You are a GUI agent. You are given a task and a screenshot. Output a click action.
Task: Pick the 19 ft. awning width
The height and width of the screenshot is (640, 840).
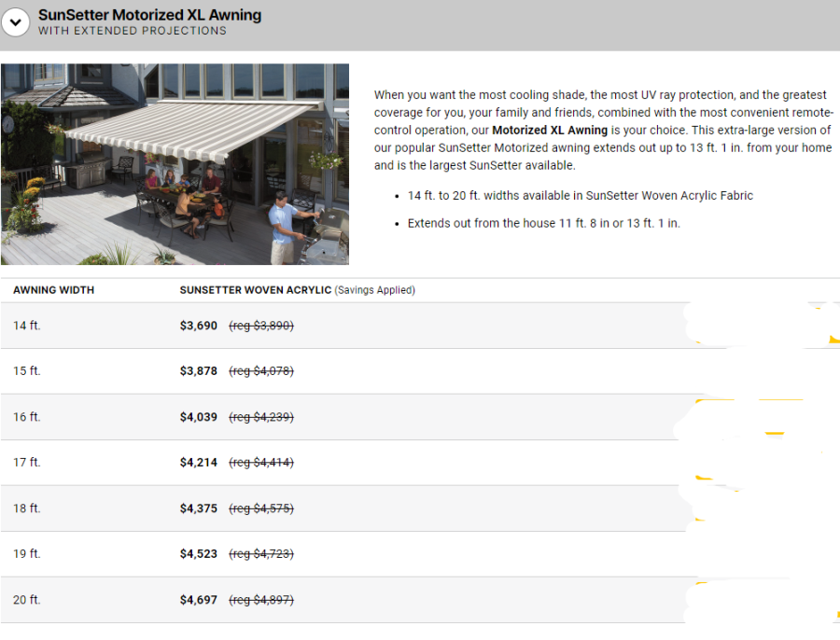click(x=27, y=554)
